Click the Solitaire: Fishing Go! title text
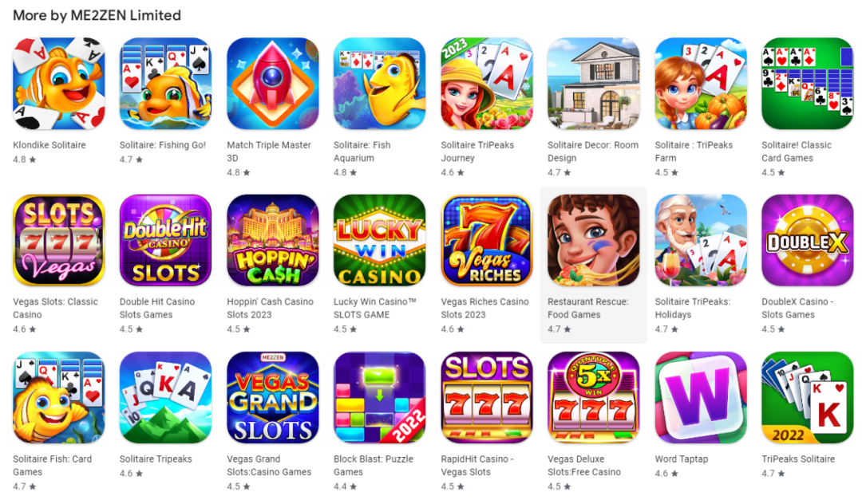Viewport: 862px width, 504px height. coord(163,145)
